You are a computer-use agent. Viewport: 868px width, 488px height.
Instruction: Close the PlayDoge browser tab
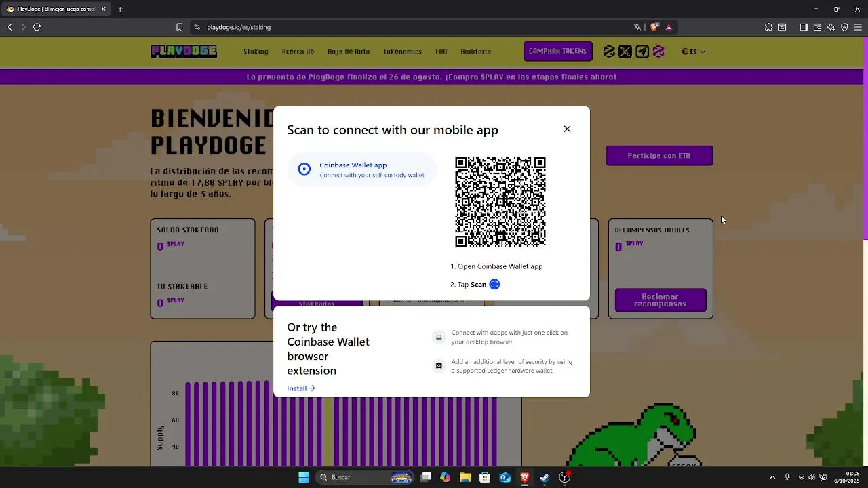coord(103,9)
